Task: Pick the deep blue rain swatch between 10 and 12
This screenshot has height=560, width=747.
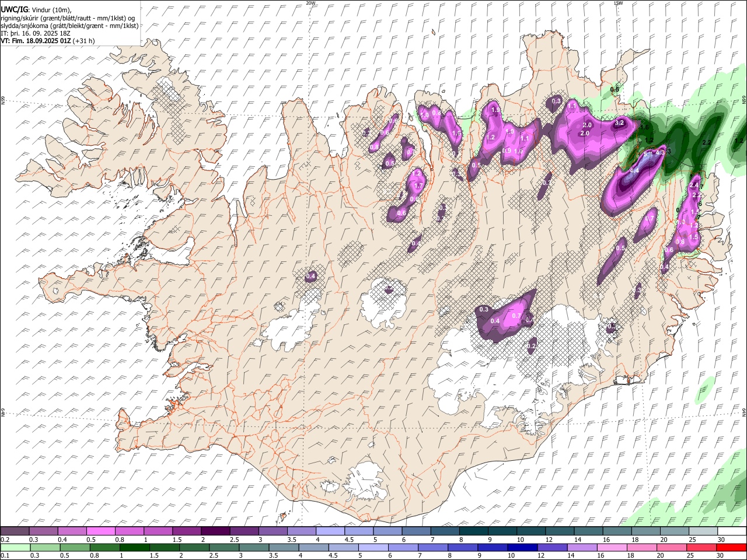Action: click(x=522, y=547)
